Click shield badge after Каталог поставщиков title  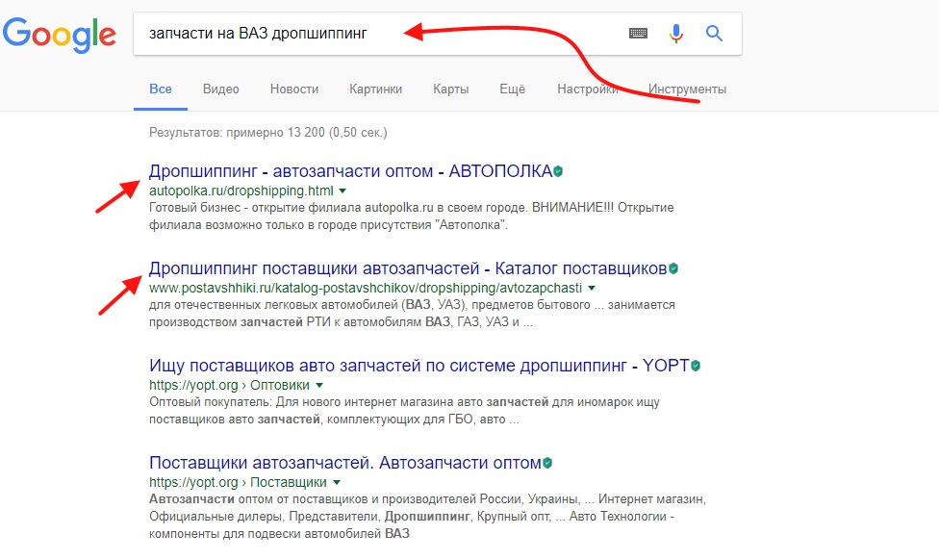[x=673, y=268]
